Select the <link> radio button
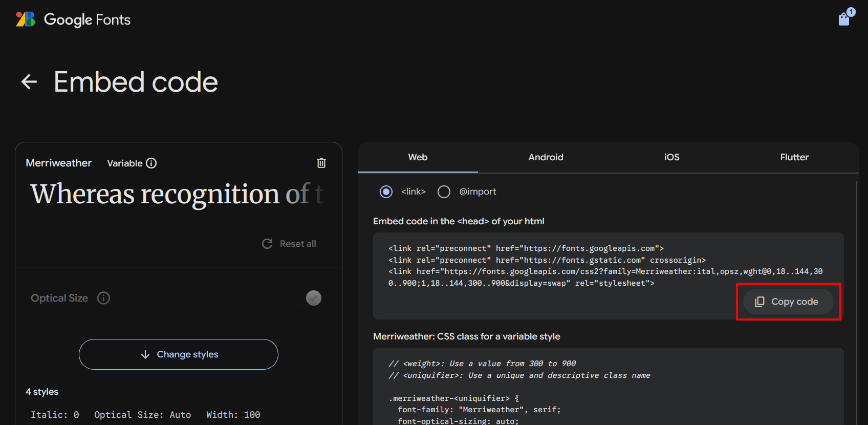This screenshot has width=868, height=425. tap(386, 192)
